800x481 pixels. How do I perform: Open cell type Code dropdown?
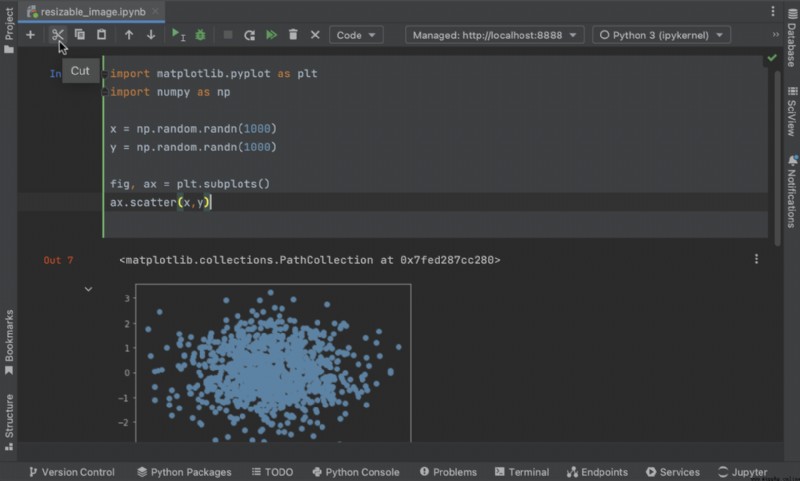click(356, 35)
